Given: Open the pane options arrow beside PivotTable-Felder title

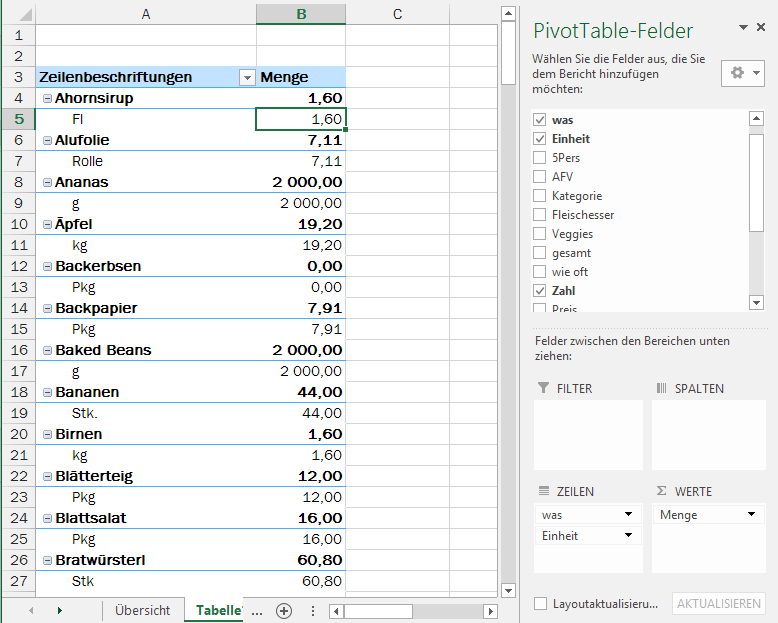Looking at the screenshot, I should point(743,28).
